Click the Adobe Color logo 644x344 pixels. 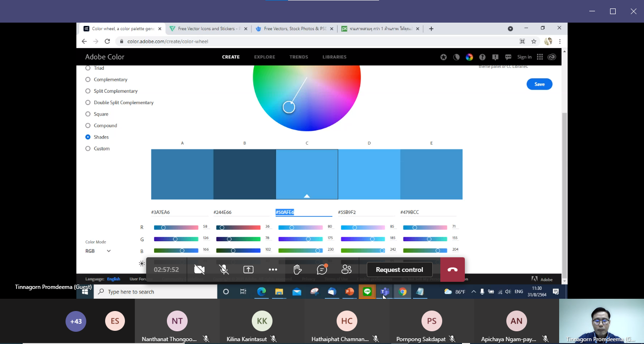[x=105, y=57]
